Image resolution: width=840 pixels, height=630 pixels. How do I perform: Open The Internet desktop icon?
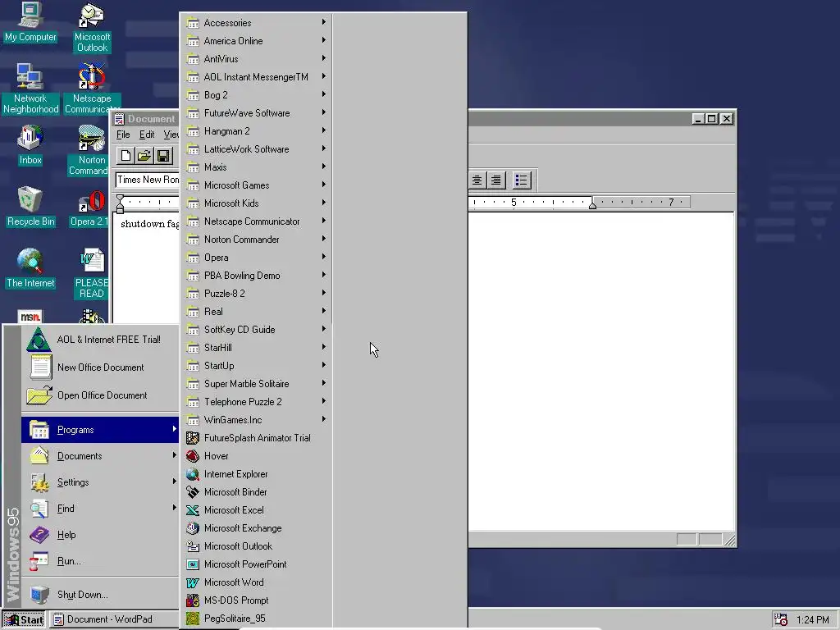[30, 268]
